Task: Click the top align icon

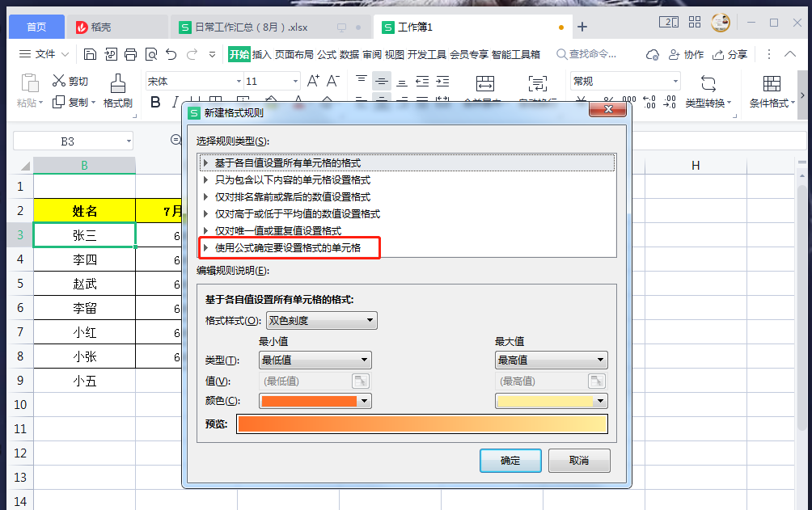Action: point(362,80)
